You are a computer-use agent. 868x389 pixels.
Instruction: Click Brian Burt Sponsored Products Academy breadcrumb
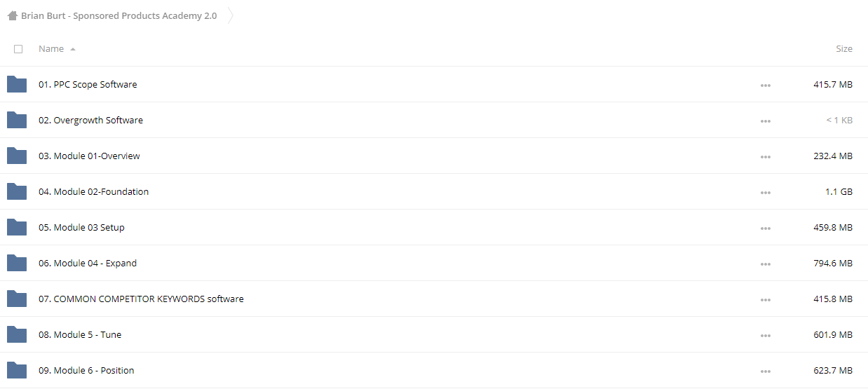click(x=118, y=15)
